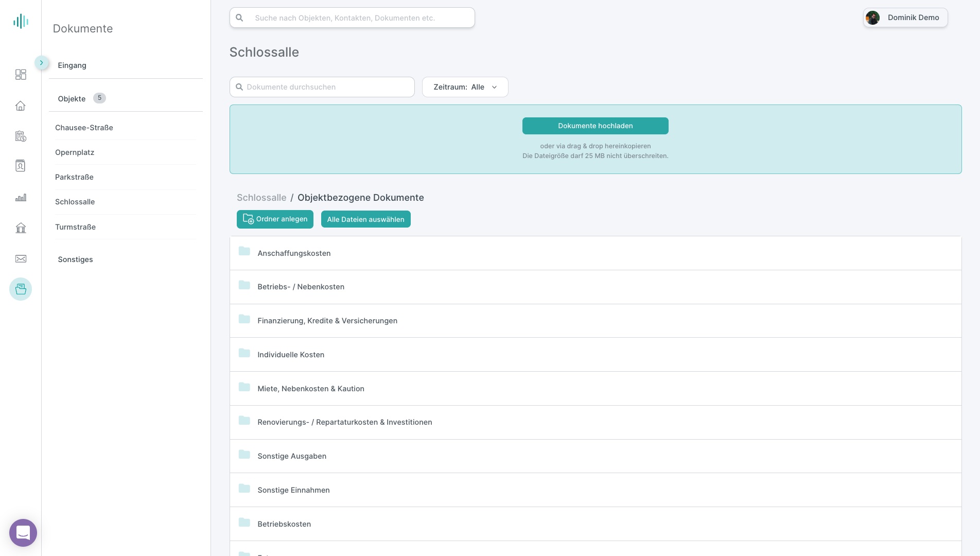Open Chausee-Straße documents
Image resolution: width=980 pixels, height=556 pixels.
tap(84, 128)
